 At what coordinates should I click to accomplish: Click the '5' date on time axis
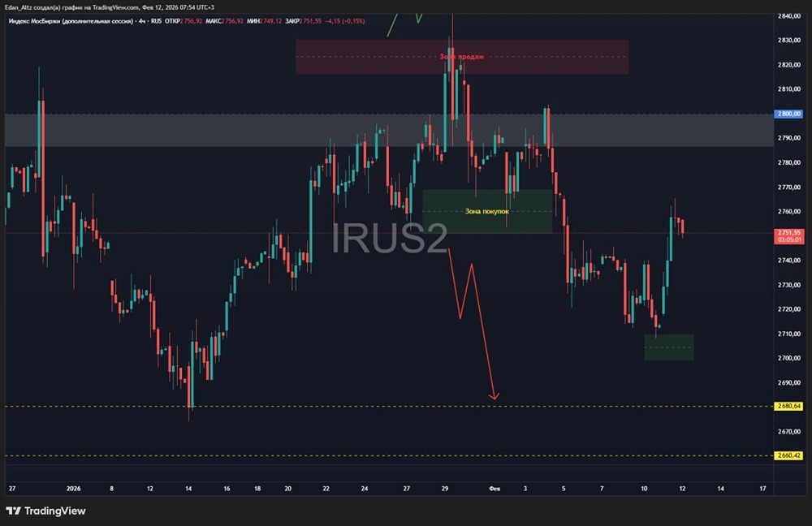click(564, 488)
